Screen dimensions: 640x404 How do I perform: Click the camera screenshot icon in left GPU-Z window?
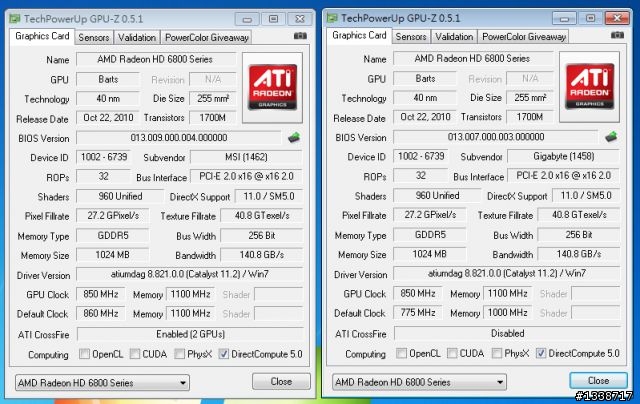[x=300, y=36]
